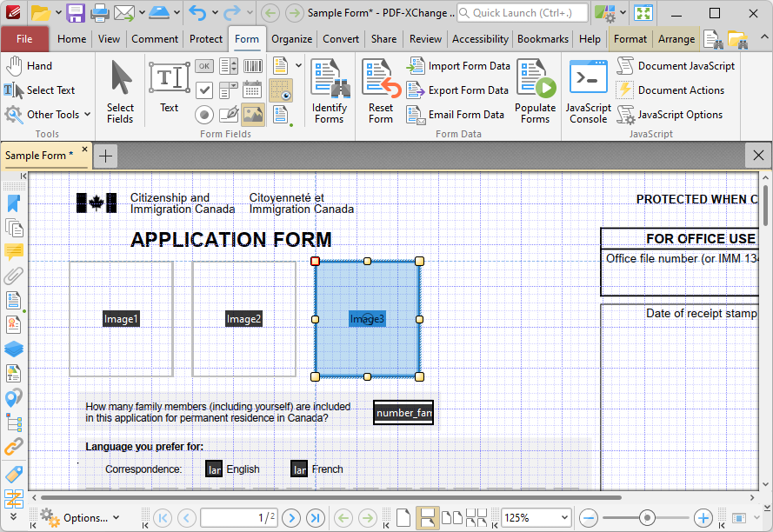This screenshot has height=532, width=773.
Task: Select the Radio Button form field tool
Action: tap(204, 115)
